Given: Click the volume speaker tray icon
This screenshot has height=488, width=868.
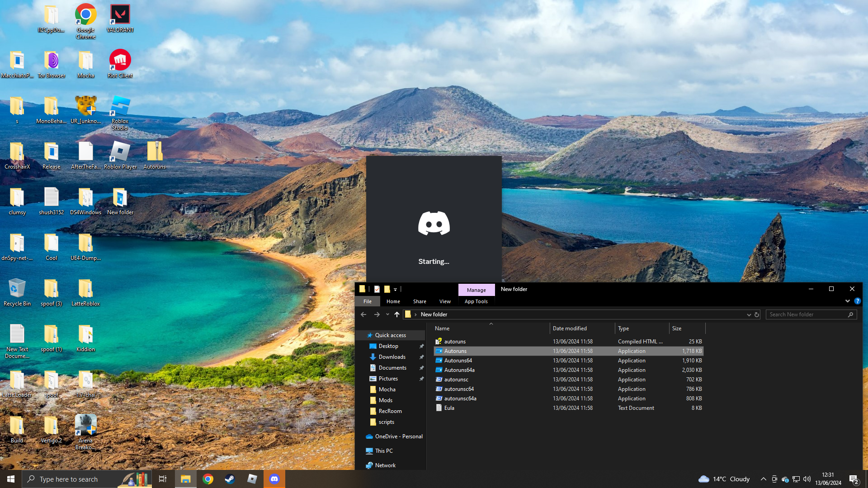Looking at the screenshot, I should (x=807, y=479).
